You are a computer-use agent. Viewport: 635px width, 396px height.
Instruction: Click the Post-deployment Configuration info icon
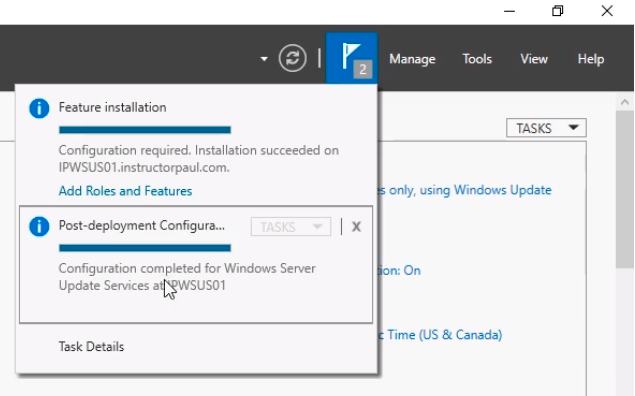coord(39,226)
